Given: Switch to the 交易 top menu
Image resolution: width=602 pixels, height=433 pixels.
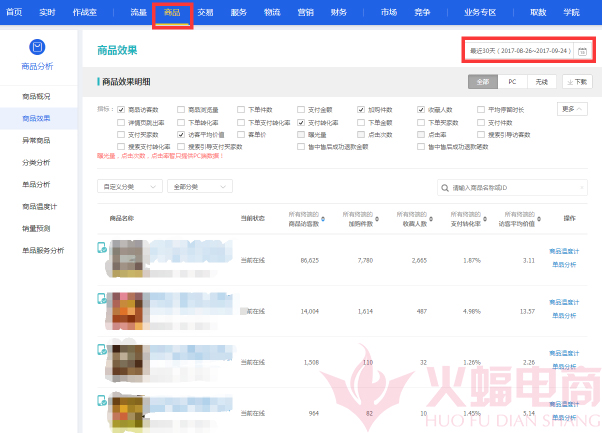Looking at the screenshot, I should 205,12.
